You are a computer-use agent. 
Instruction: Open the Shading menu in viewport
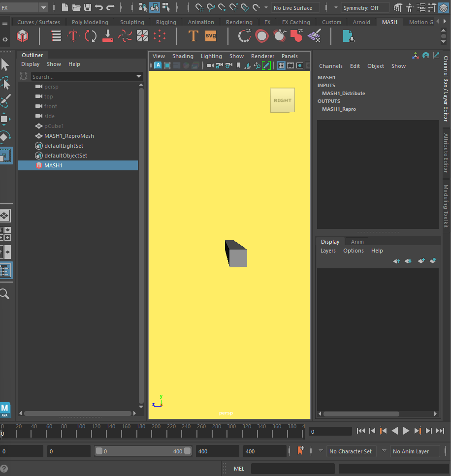click(183, 56)
